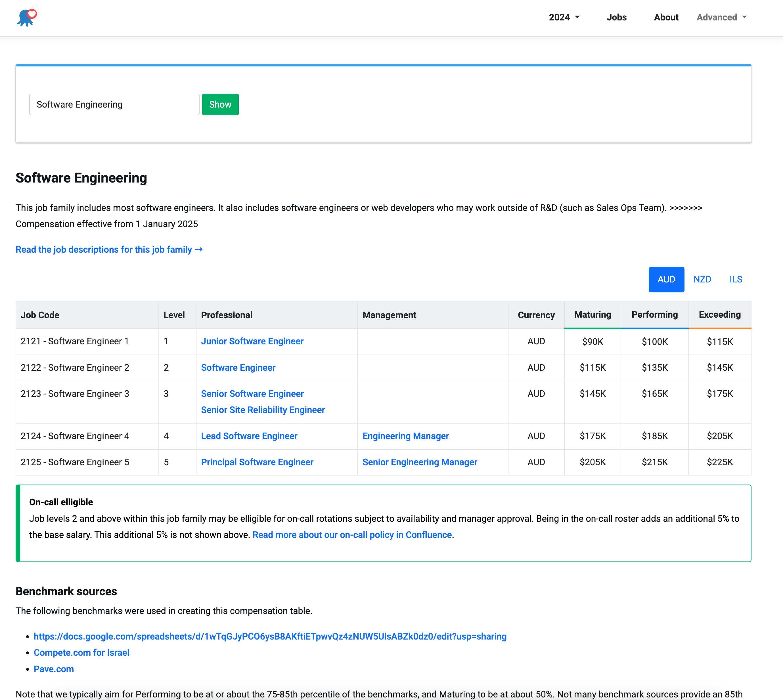This screenshot has width=783, height=700.
Task: Switch to ILS currency
Action: point(736,279)
